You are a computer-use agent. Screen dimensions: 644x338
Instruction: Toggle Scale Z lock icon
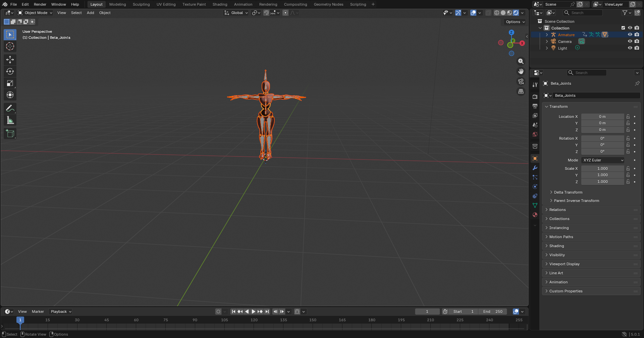click(628, 182)
